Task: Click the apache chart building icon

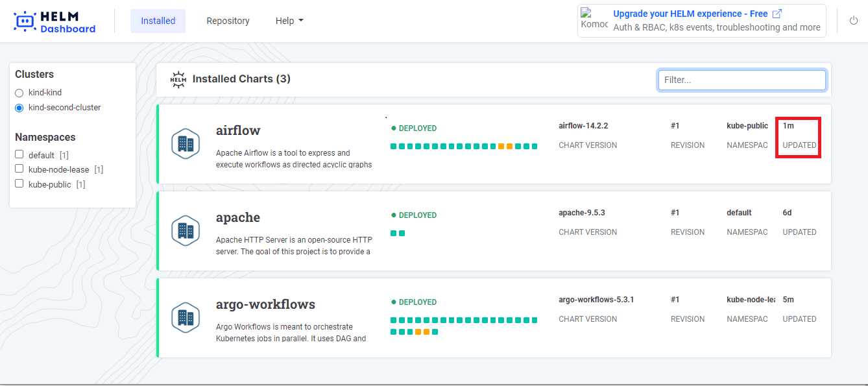Action: pos(186,231)
